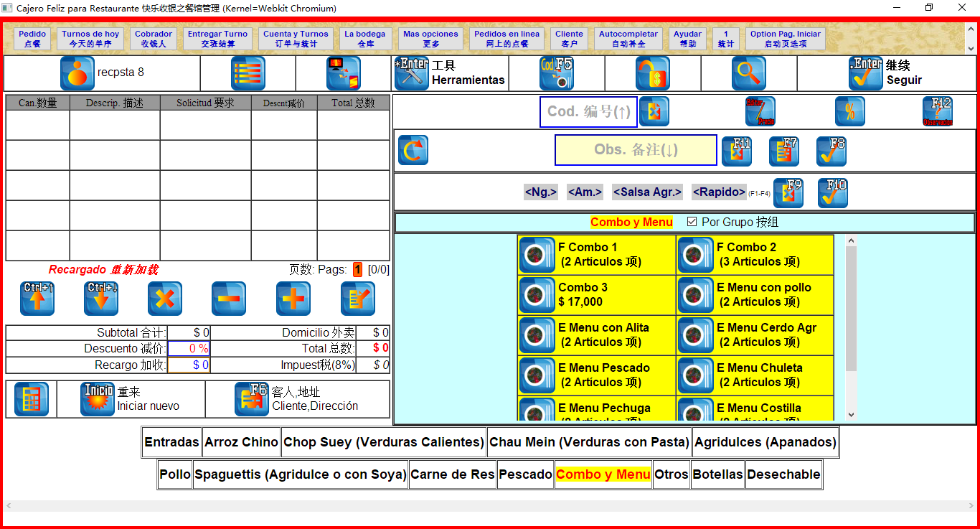Screen dimensions: 980x529
Task: Click the Inicio Iniciar nuevo icon
Action: coord(98,399)
